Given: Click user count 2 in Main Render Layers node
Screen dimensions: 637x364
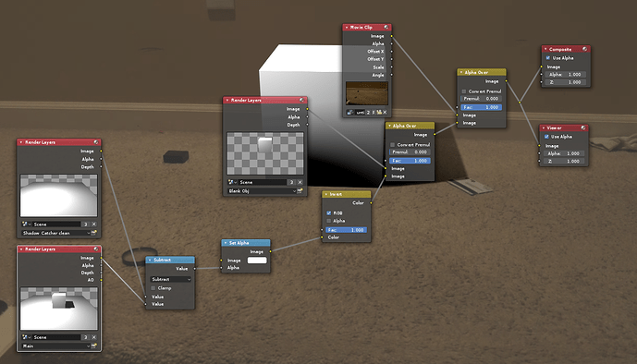Looking at the screenshot, I should click(x=86, y=337).
